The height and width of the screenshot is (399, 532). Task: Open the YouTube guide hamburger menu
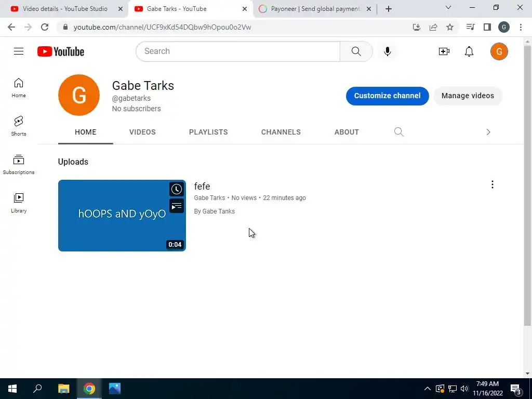pyautogui.click(x=19, y=51)
